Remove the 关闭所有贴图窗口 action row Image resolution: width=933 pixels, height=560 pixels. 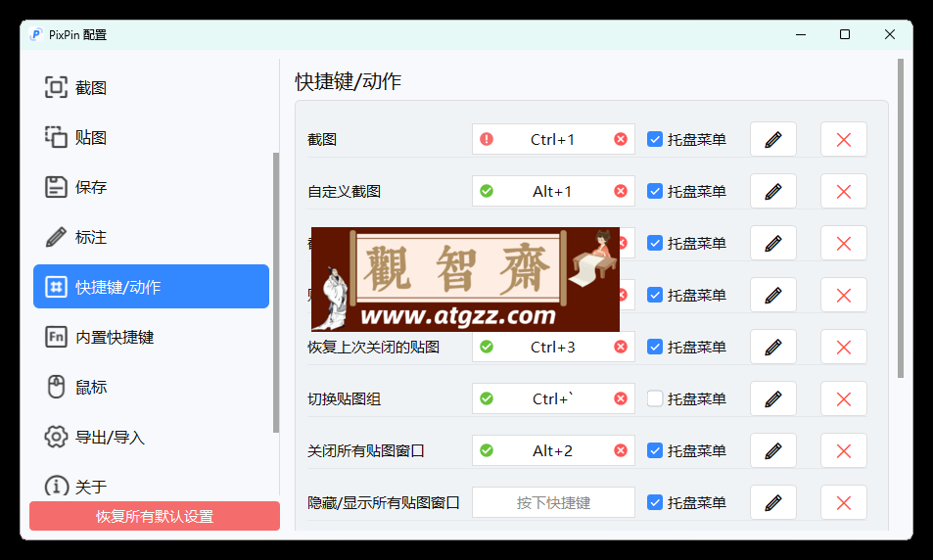pos(844,450)
